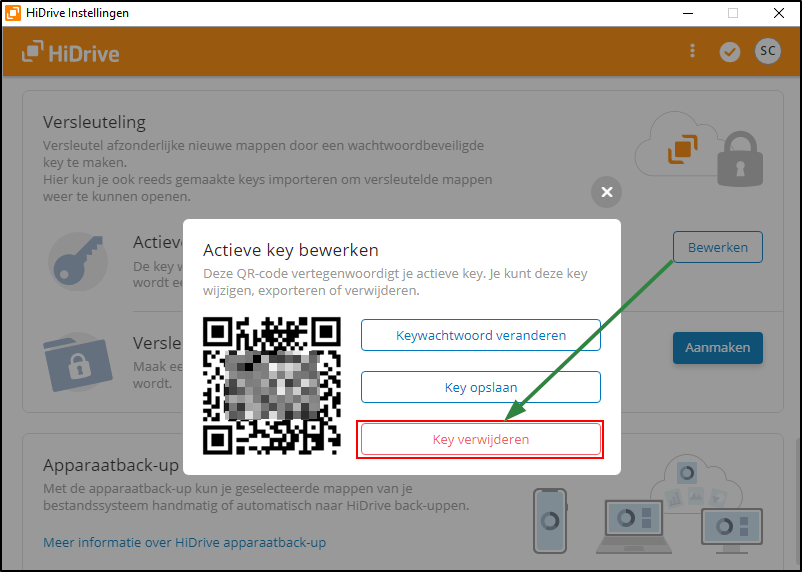Close the dialog with the round X button
802x572 pixels.
tap(607, 192)
